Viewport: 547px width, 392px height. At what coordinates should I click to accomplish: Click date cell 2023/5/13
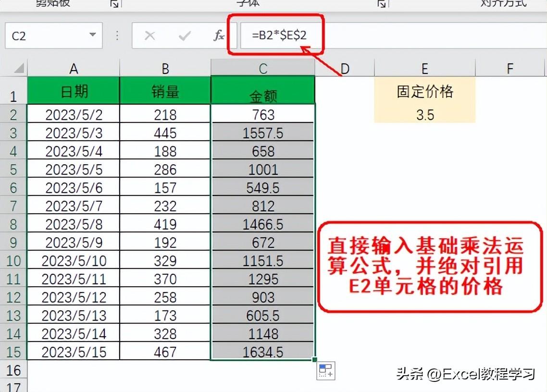coord(74,315)
